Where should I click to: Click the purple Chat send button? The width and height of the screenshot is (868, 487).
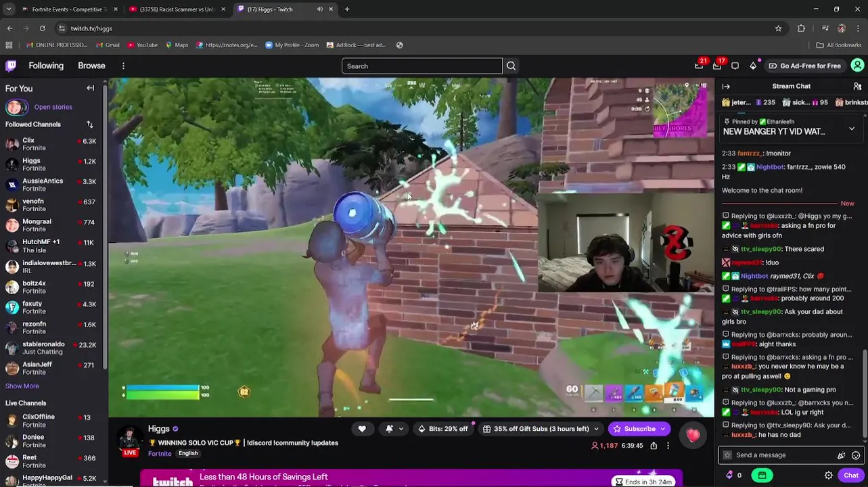pos(851,476)
